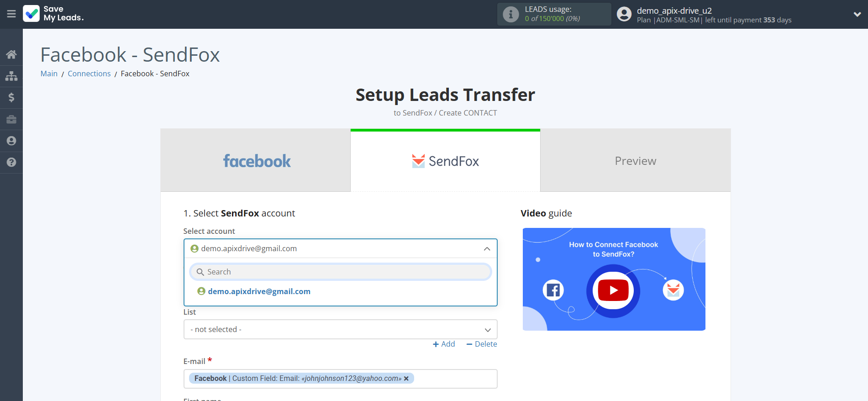Click the LEADS usage info icon
868x401 pixels.
(510, 14)
